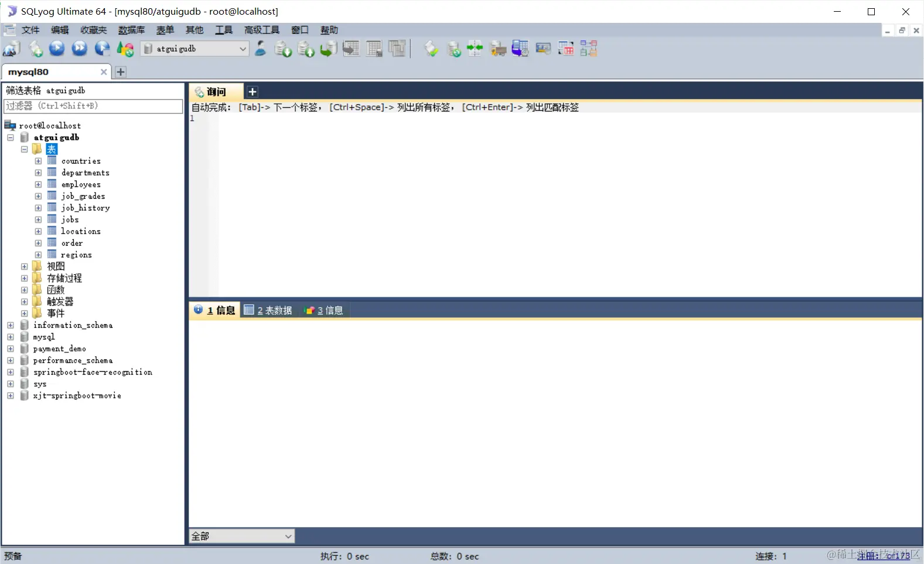Select the 触发器 triggers folder
Viewport: 924px width, 564px height.
[60, 301]
